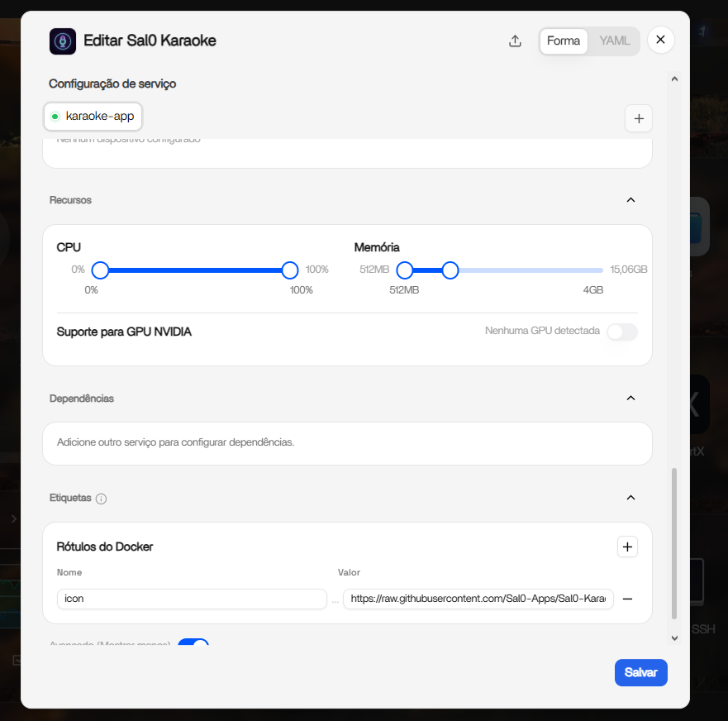Click the memory upper limit slider handle
Viewport: 728px width, 721px height.
pyautogui.click(x=450, y=270)
